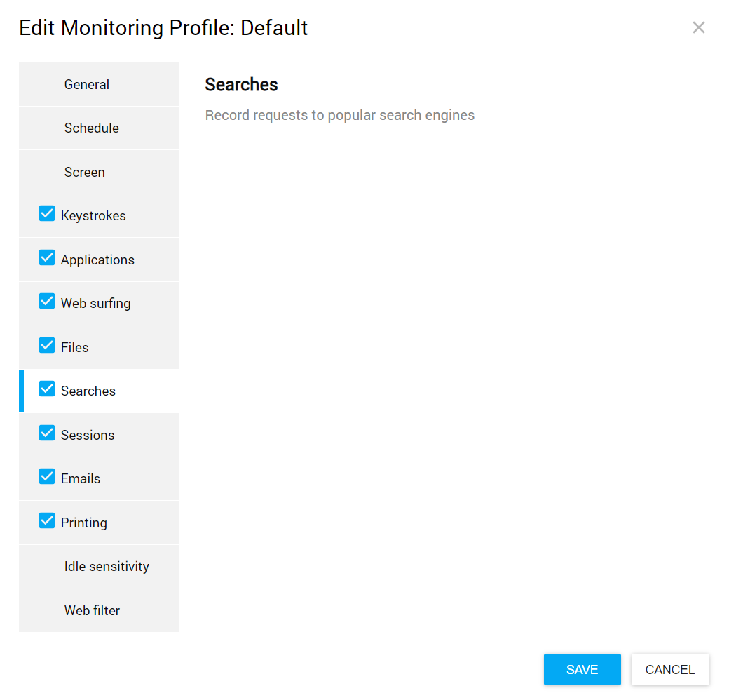729x700 pixels.
Task: Uncheck the Keystrokes monitoring checkbox
Action: coord(47,214)
